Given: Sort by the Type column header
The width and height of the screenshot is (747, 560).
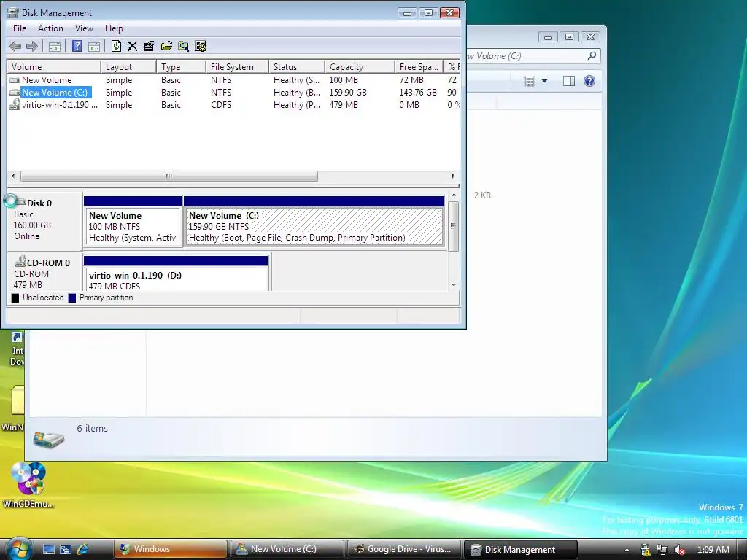Looking at the screenshot, I should click(181, 66).
